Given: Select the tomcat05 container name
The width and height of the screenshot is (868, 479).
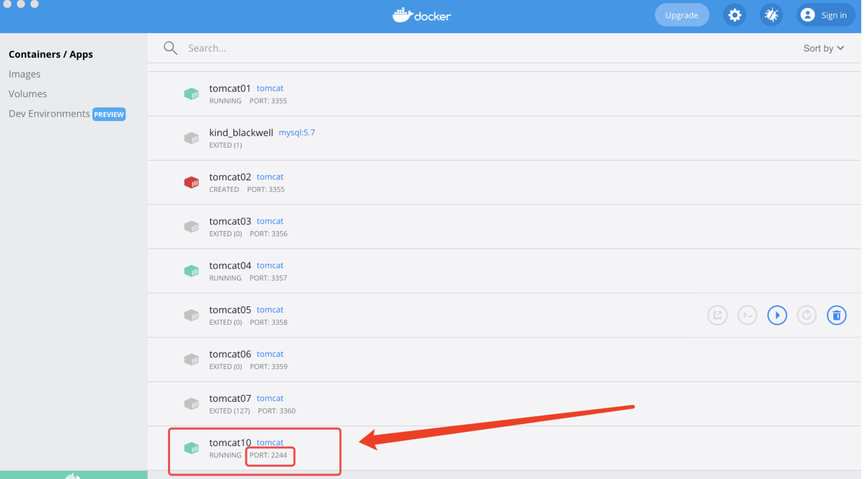Looking at the screenshot, I should pos(230,309).
